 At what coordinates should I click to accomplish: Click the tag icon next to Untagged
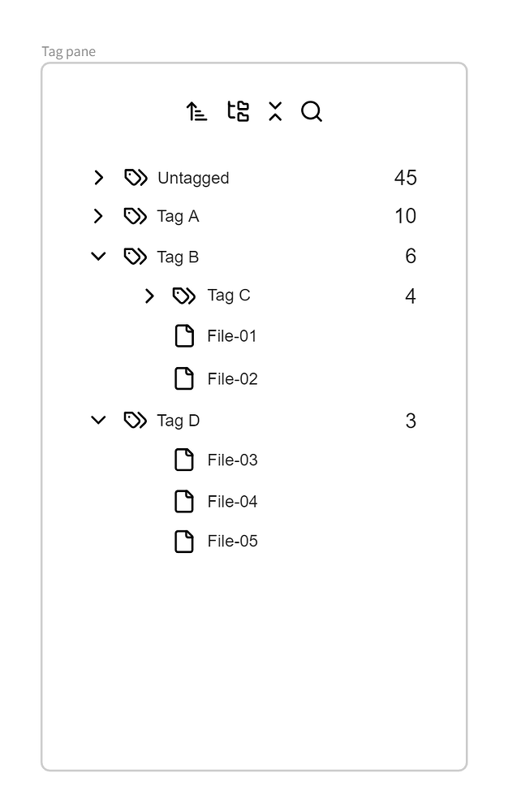(136, 177)
